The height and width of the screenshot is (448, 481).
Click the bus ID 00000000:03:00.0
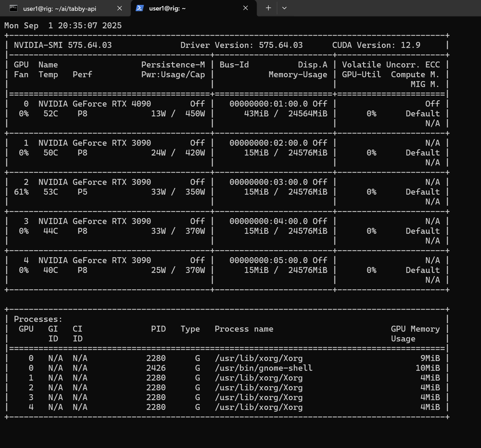(269, 182)
